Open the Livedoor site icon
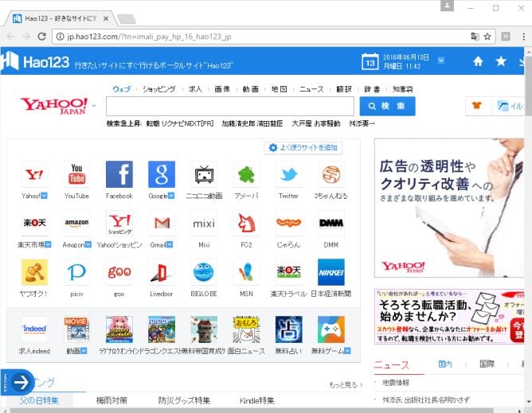The width and height of the screenshot is (532, 413). tap(162, 272)
